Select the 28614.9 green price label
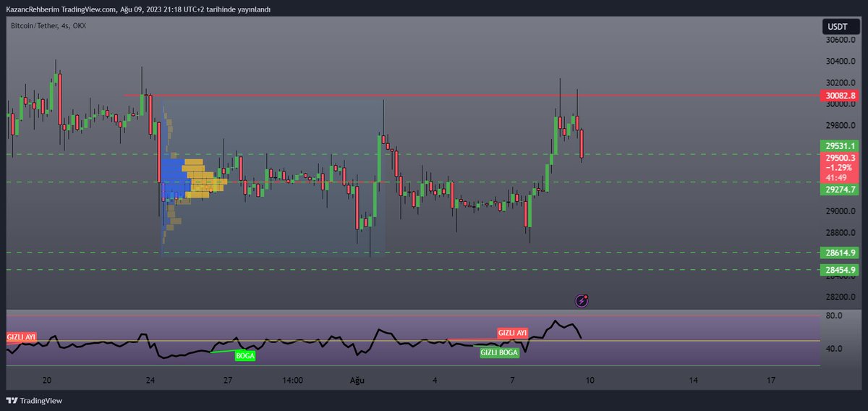This screenshot has height=411, width=868. click(841, 253)
